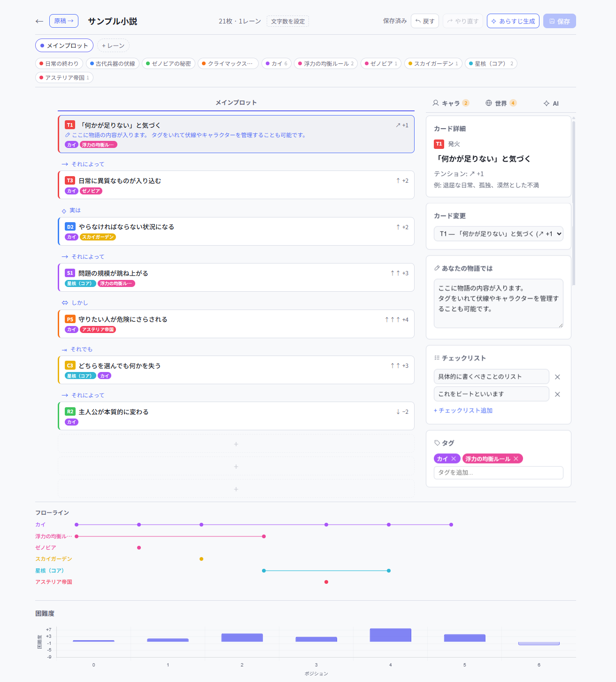Click the チェックリスト追加 link
The width and height of the screenshot is (616, 682).
click(463, 411)
